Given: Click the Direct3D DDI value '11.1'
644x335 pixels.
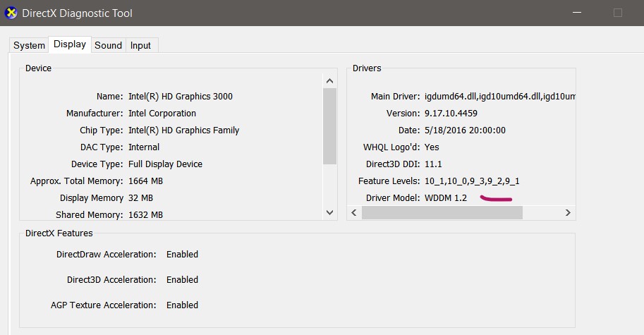Looking at the screenshot, I should click(x=433, y=164).
